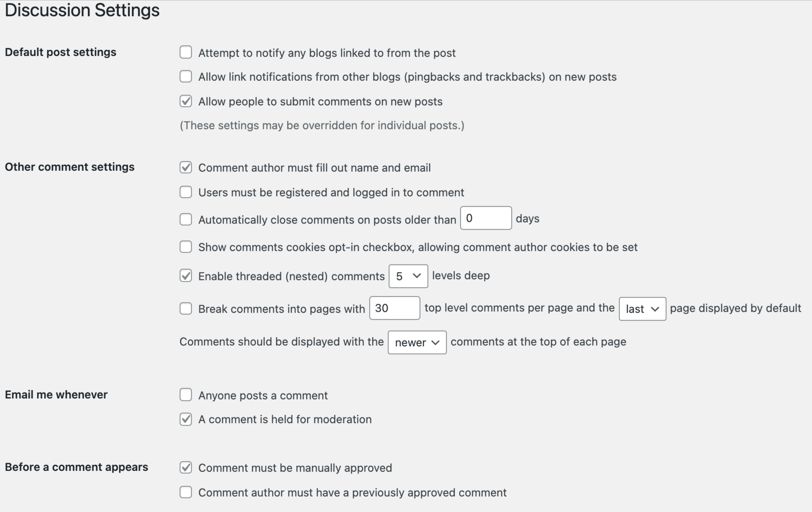Uncheck allow people to submit comments
The width and height of the screenshot is (812, 512).
(x=186, y=101)
